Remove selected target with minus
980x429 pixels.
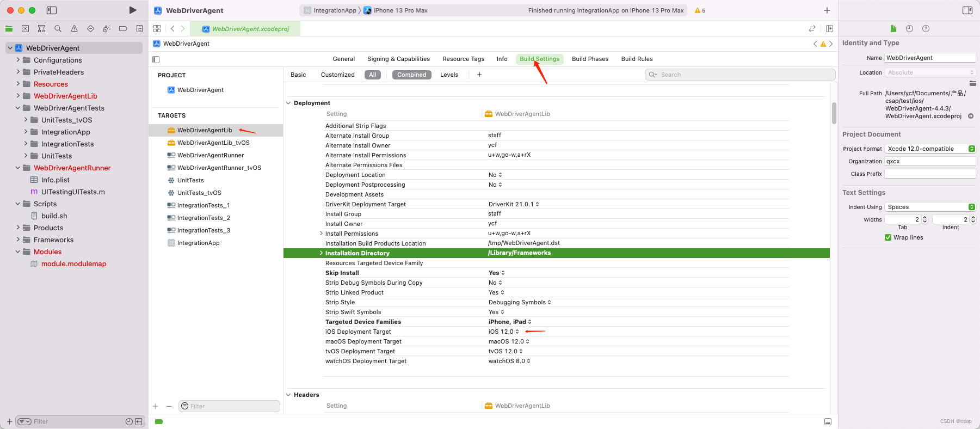coord(169,406)
